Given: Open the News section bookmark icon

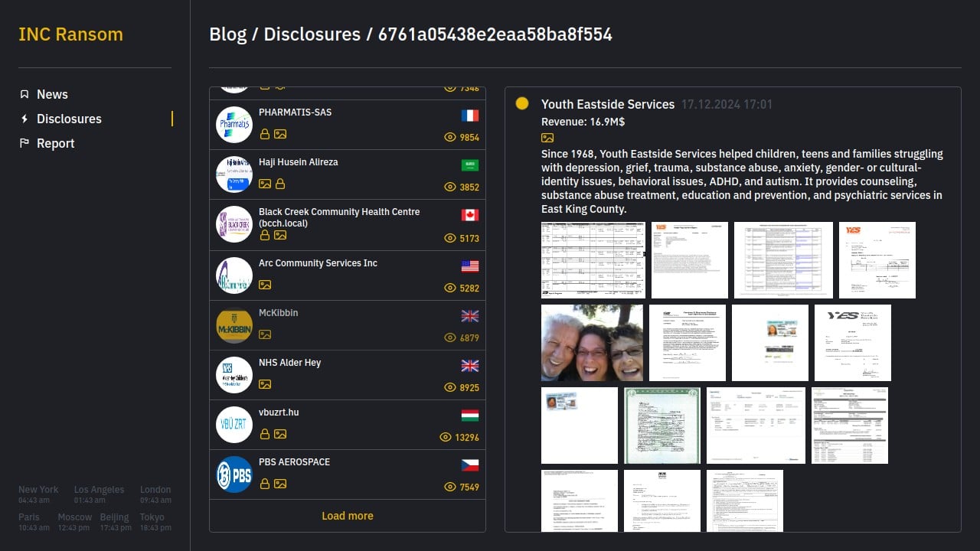Looking at the screenshot, I should coord(24,94).
